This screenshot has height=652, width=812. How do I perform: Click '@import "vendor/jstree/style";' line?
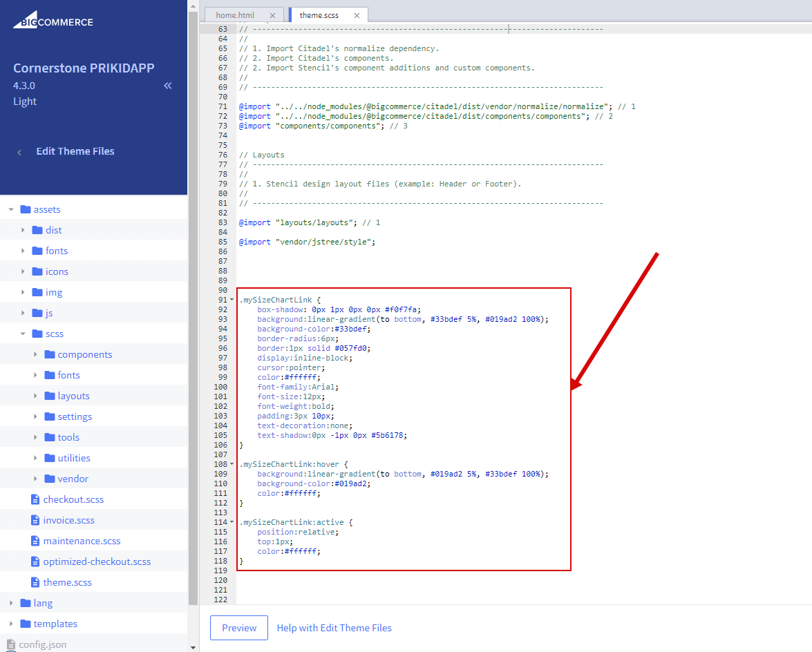[x=307, y=242]
